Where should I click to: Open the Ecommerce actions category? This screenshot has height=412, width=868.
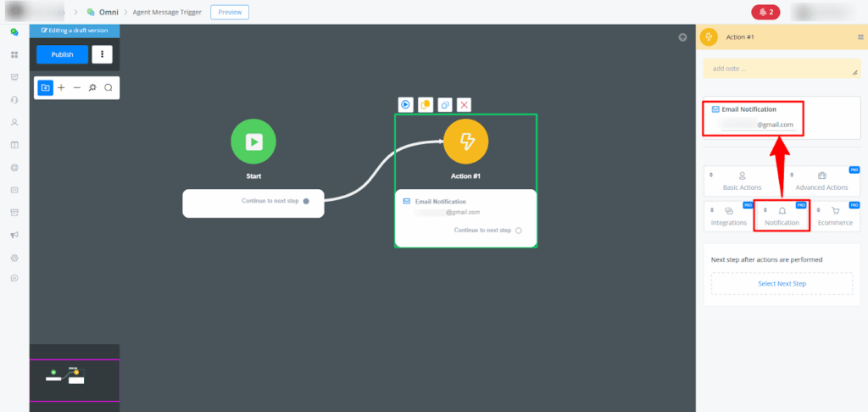(835, 215)
